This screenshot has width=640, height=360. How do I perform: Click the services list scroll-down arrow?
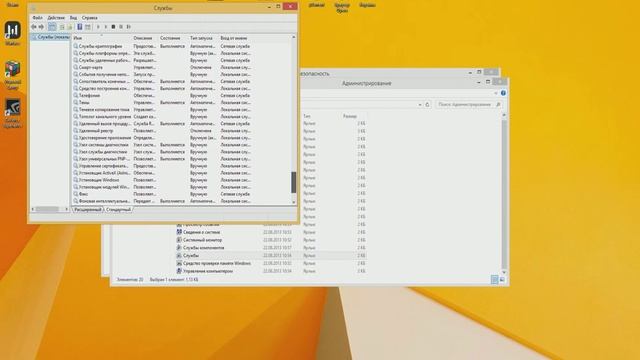(293, 202)
